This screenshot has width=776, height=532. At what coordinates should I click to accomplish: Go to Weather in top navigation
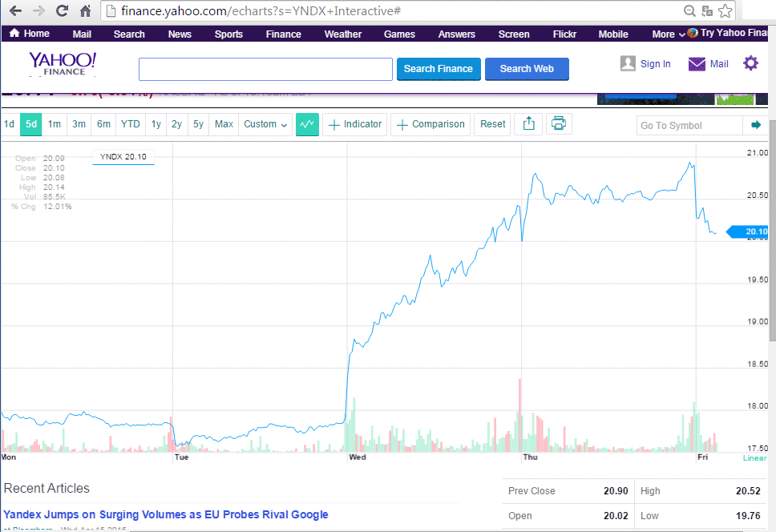[342, 34]
